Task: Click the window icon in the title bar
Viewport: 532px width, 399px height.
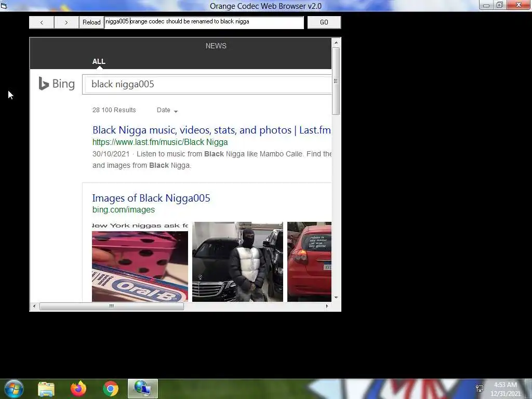Action: pyautogui.click(x=4, y=6)
